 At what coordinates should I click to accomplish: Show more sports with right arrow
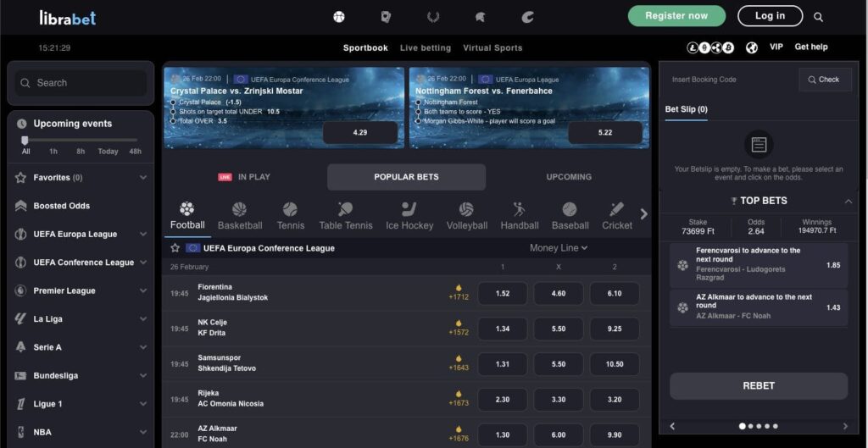tap(643, 213)
